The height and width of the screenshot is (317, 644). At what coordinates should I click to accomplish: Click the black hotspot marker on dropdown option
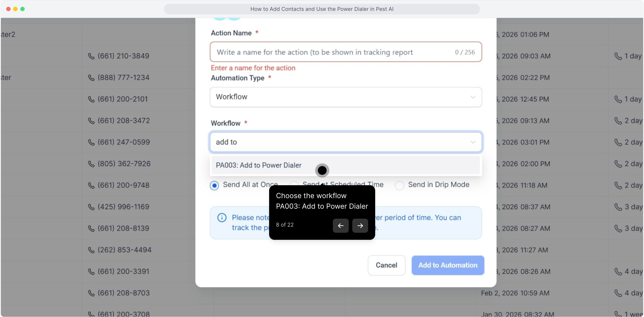click(x=322, y=170)
